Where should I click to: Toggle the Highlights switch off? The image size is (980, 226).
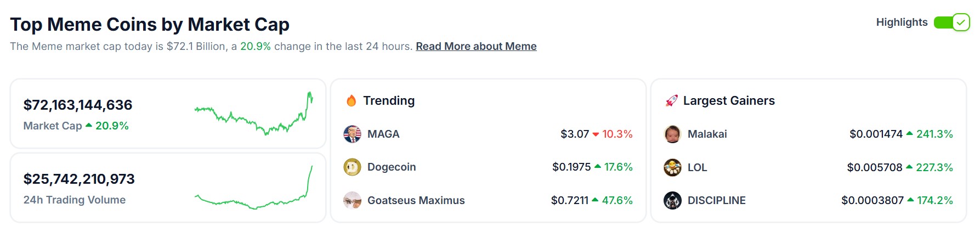(x=952, y=22)
